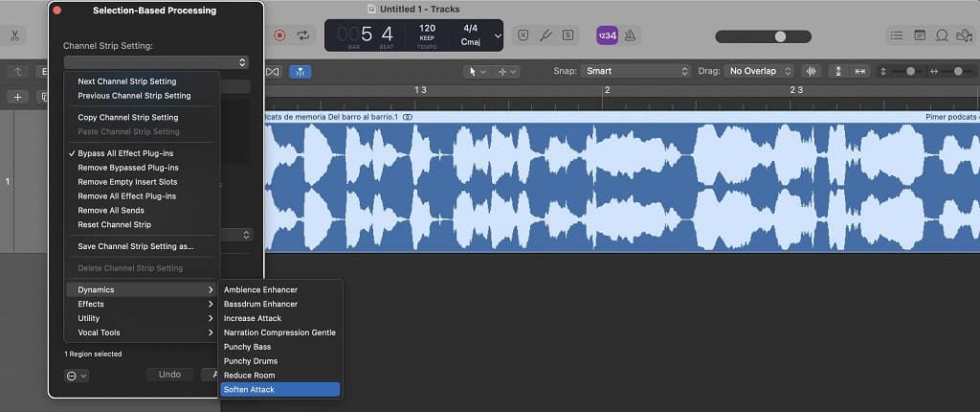Toggle the Metronome icon
This screenshot has width=980, height=412.
(x=631, y=35)
